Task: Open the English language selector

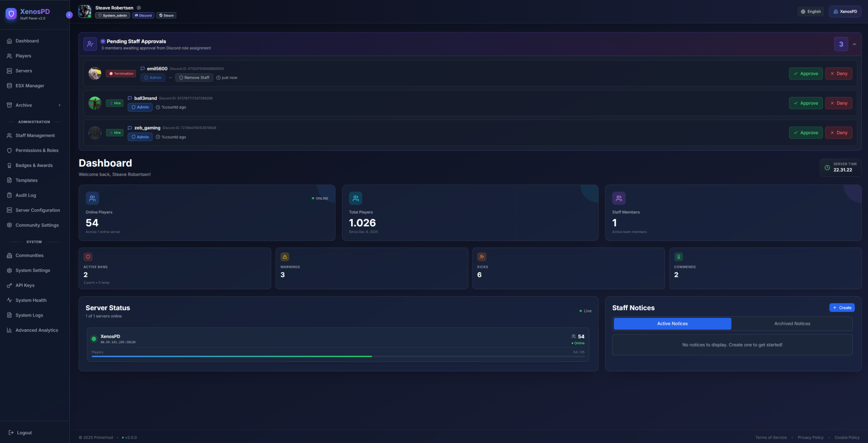Action: point(811,12)
